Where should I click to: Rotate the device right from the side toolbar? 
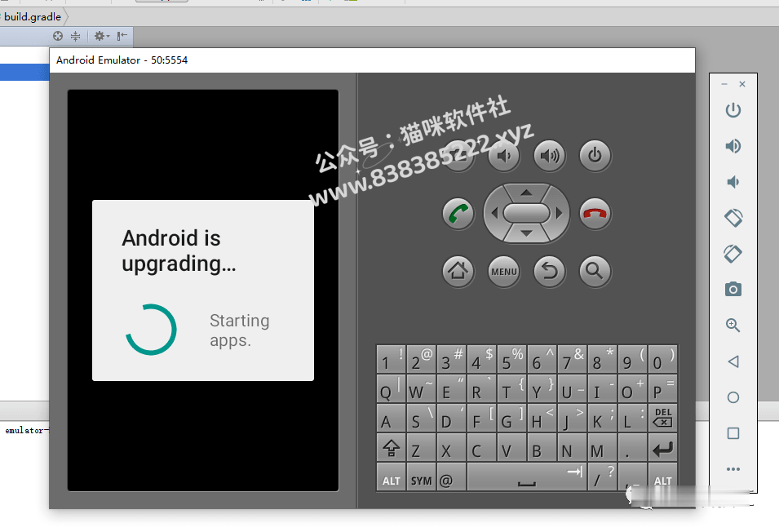point(733,253)
